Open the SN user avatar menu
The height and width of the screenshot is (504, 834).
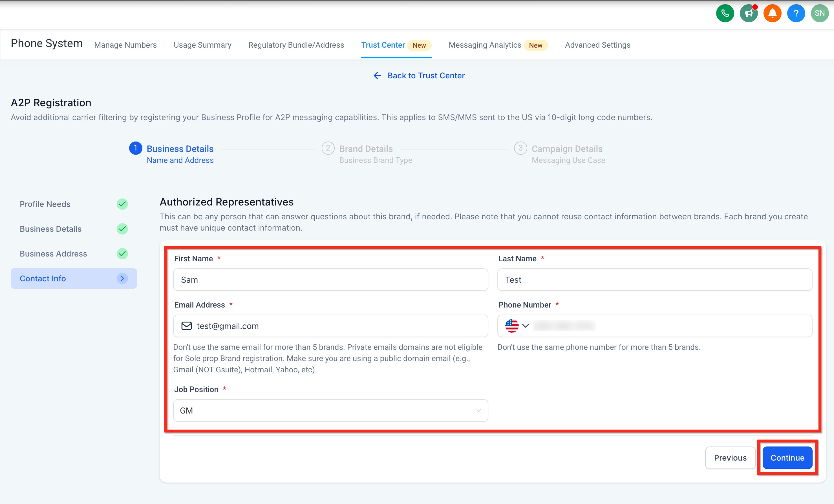click(x=819, y=14)
